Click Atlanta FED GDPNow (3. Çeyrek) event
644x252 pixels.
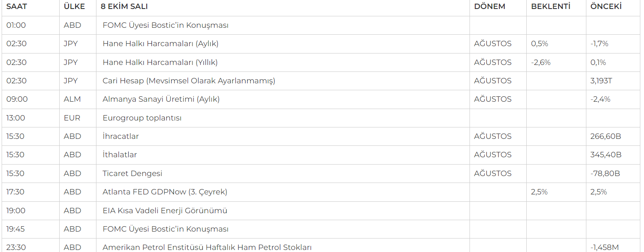coord(165,192)
